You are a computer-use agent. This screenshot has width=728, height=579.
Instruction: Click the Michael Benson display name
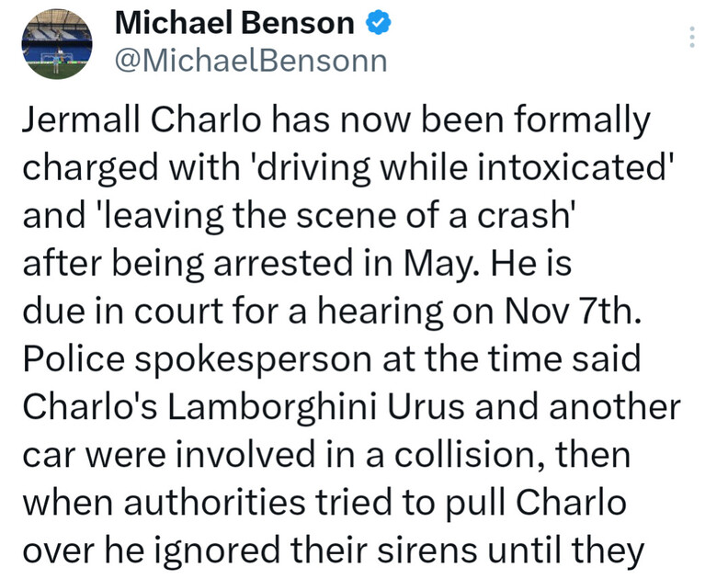tap(234, 24)
